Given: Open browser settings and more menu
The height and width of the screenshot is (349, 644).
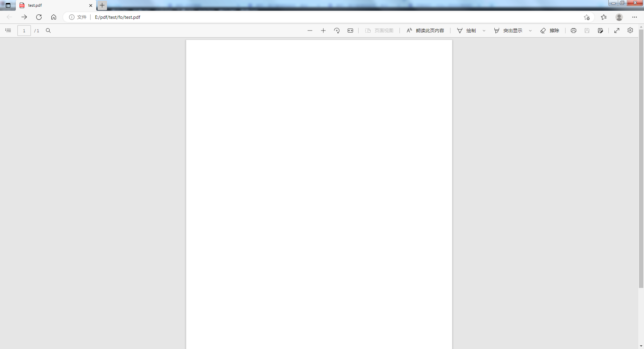Looking at the screenshot, I should pos(635,17).
